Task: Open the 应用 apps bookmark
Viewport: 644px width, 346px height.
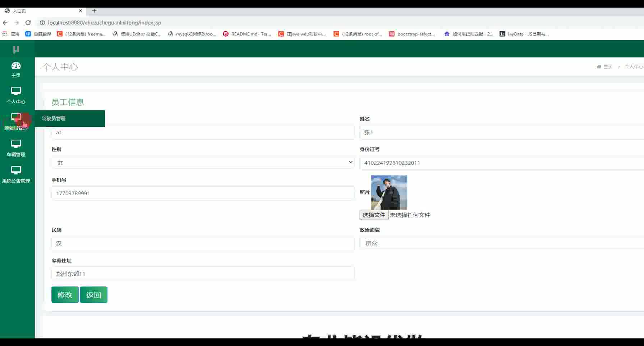Action: 11,34
